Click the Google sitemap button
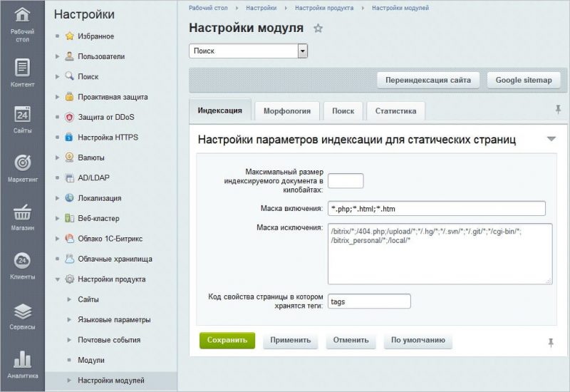 [523, 80]
